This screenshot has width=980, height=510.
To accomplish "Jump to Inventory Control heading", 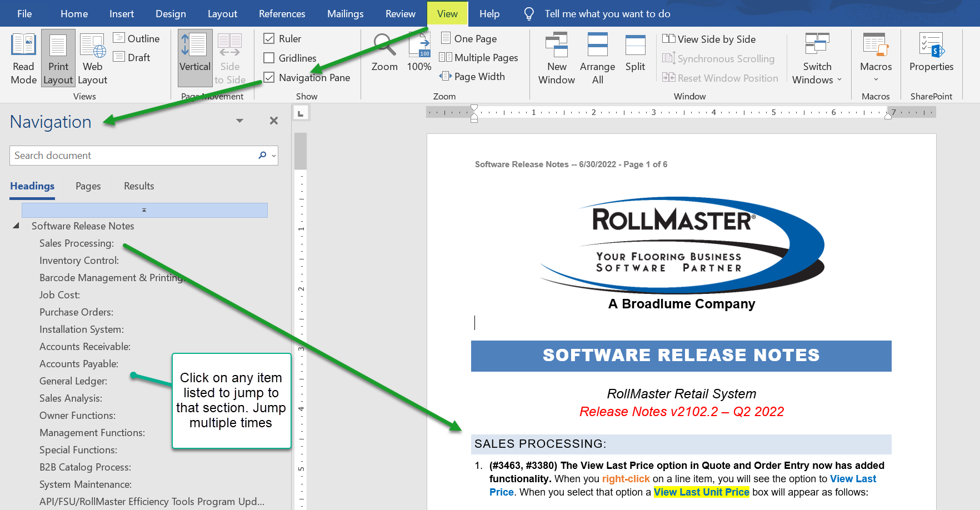I will click(79, 260).
